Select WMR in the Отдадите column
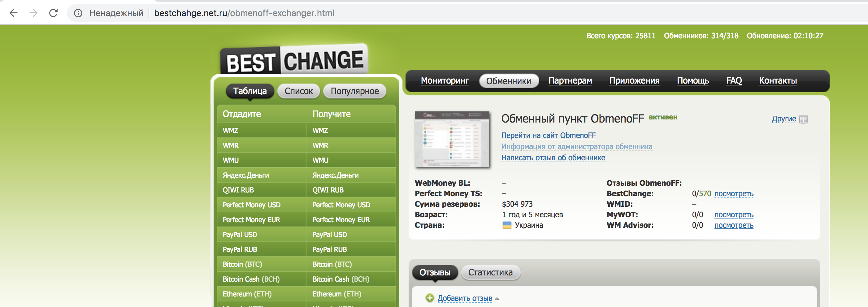This screenshot has height=307, width=868. click(262, 145)
